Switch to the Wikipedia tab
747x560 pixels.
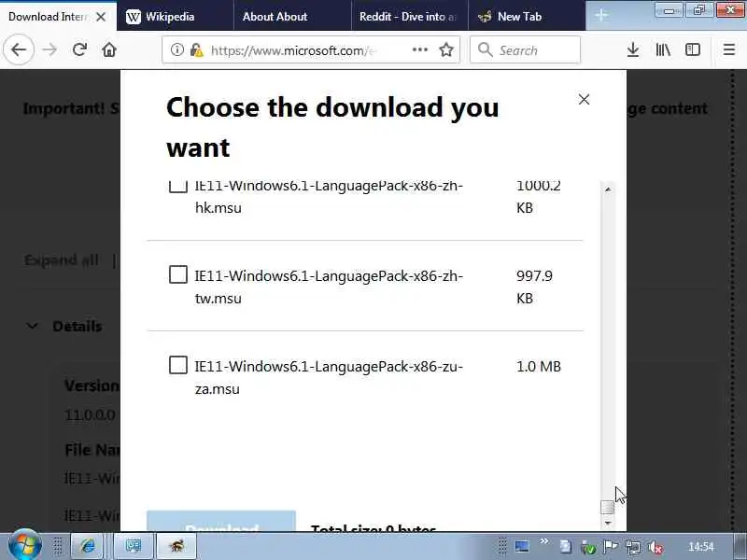[x=176, y=17]
